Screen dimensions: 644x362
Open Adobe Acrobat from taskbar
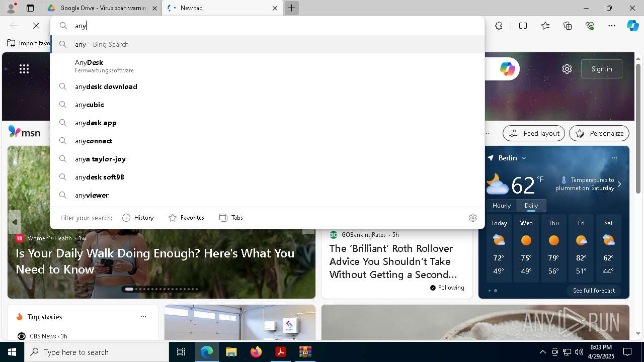pyautogui.click(x=280, y=352)
